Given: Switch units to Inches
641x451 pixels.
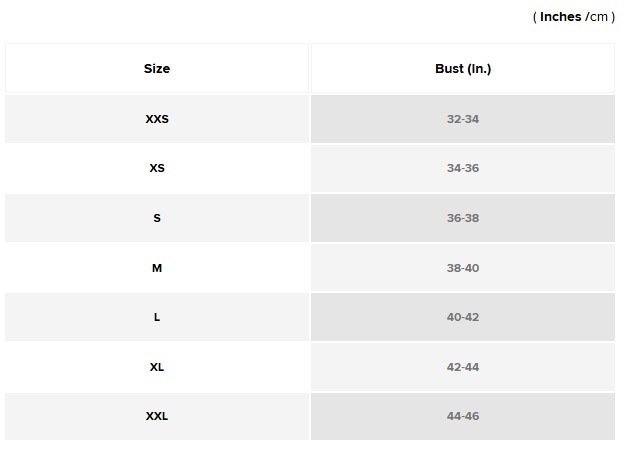Looking at the screenshot, I should [560, 17].
